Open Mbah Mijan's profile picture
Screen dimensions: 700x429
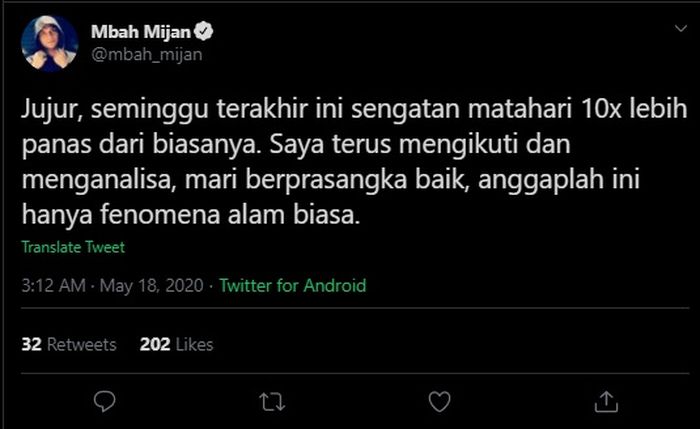[x=48, y=43]
